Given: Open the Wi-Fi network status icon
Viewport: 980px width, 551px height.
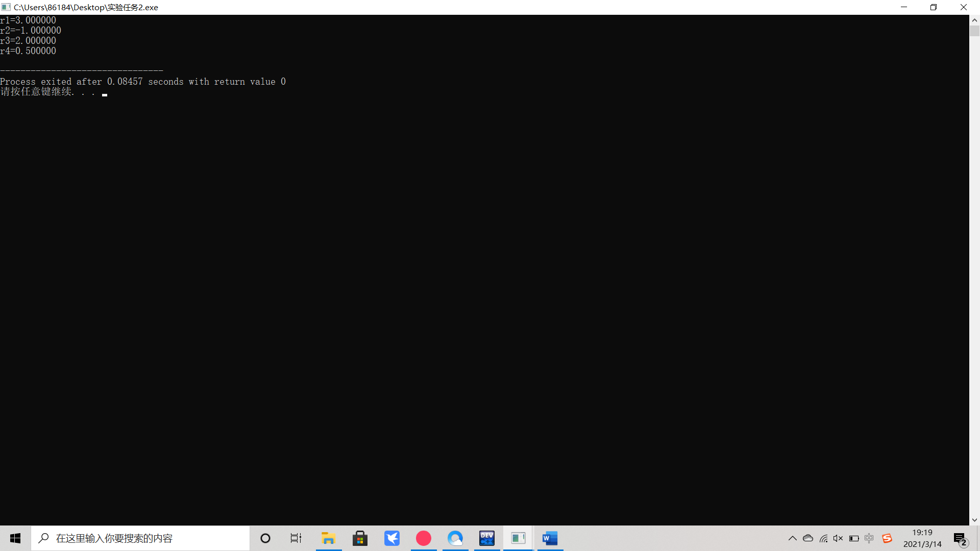Looking at the screenshot, I should [823, 538].
